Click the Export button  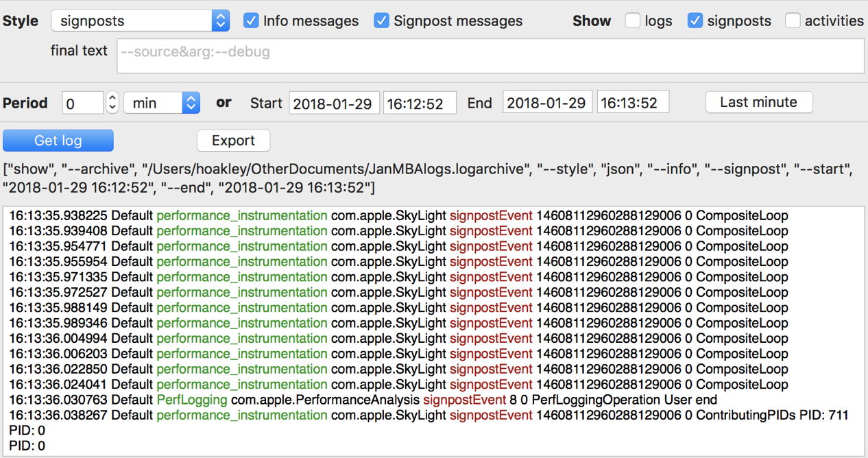pos(233,141)
